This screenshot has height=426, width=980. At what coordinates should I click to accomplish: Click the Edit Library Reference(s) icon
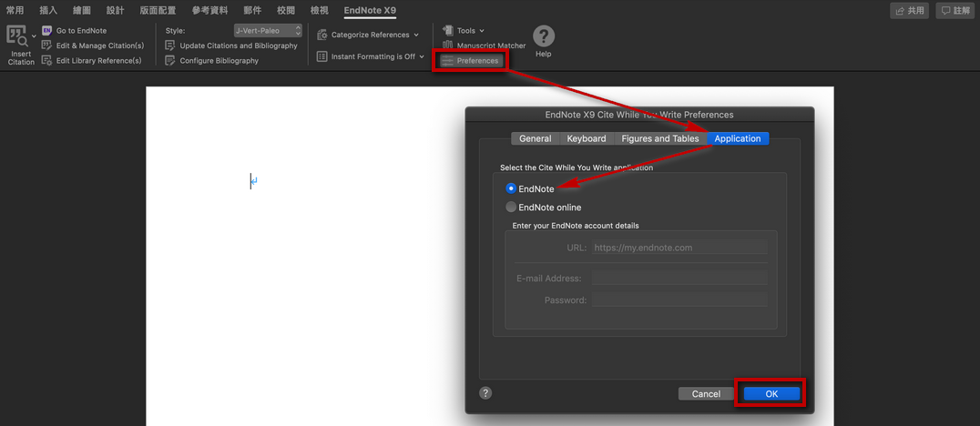pyautogui.click(x=46, y=61)
